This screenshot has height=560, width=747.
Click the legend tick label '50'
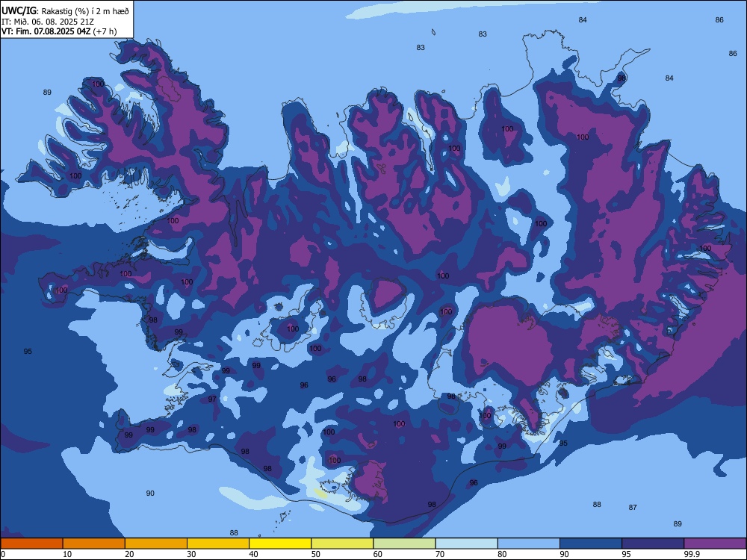point(315,554)
